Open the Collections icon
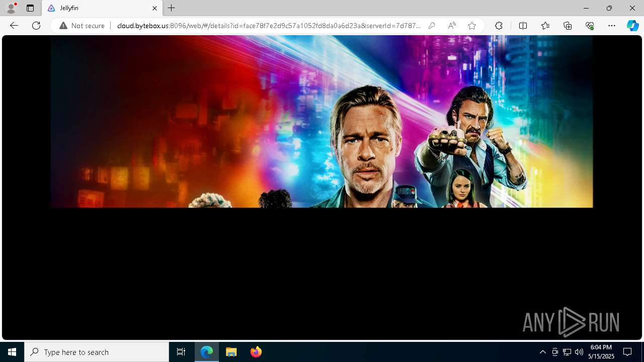 click(x=568, y=26)
